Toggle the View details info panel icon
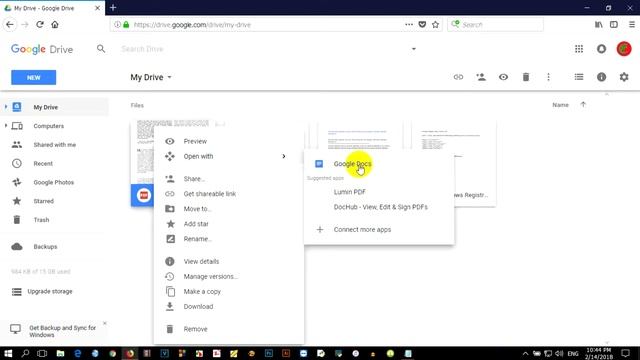 (x=601, y=77)
